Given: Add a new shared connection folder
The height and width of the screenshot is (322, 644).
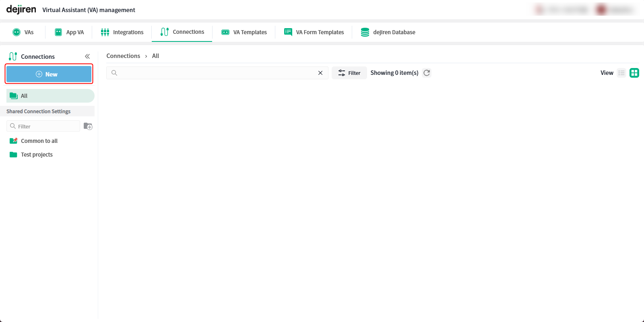Looking at the screenshot, I should tap(88, 126).
